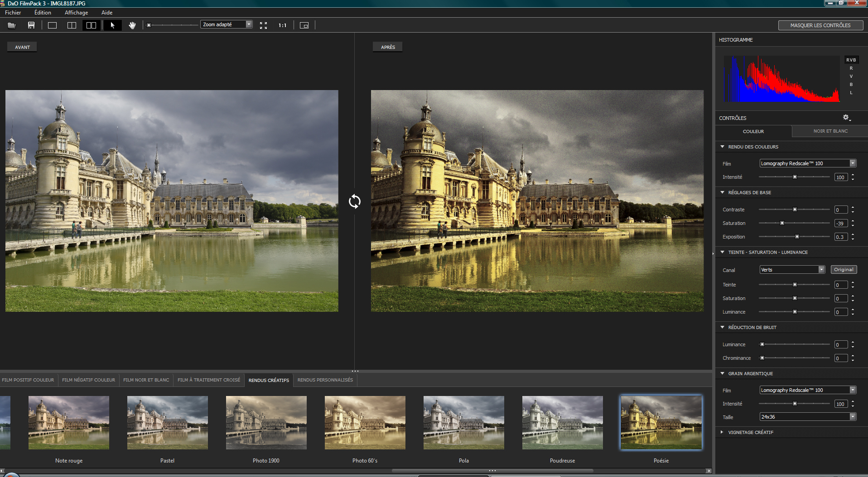This screenshot has width=868, height=477.
Task: Fit image to screen icon
Action: tap(263, 25)
